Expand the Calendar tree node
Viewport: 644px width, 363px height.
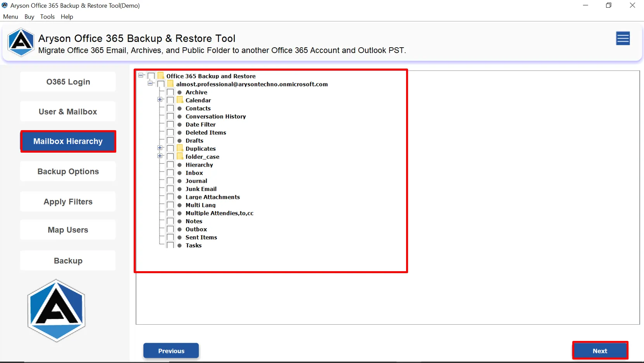[160, 100]
